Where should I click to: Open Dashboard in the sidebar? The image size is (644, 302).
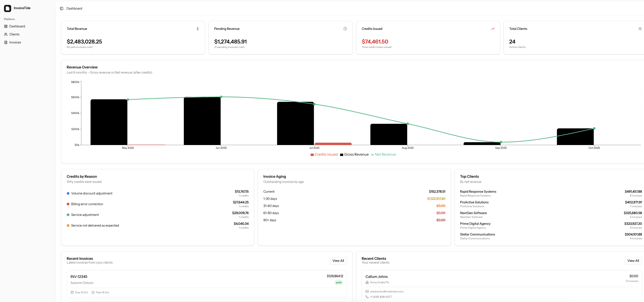(x=17, y=26)
